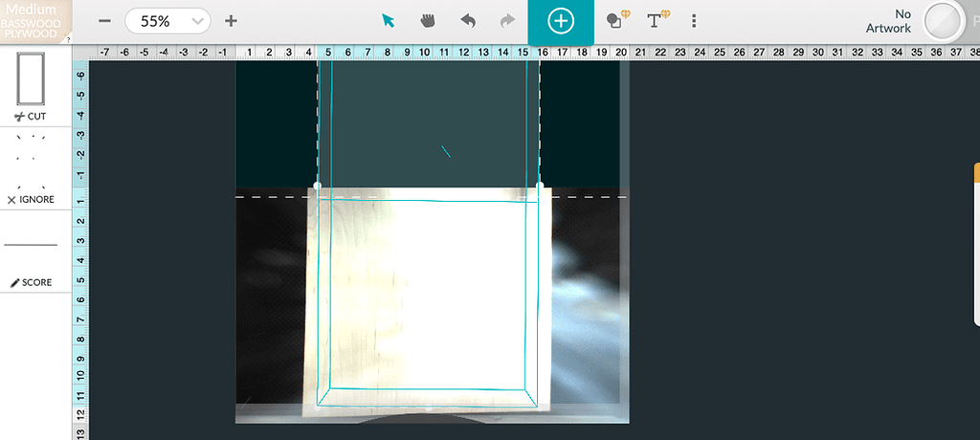Select the small diagonal line artwork
Viewport: 980px width, 440px height.
pos(446,151)
